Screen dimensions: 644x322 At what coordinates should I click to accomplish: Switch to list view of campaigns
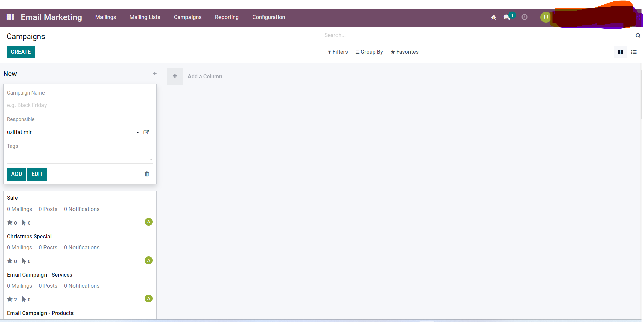click(634, 52)
